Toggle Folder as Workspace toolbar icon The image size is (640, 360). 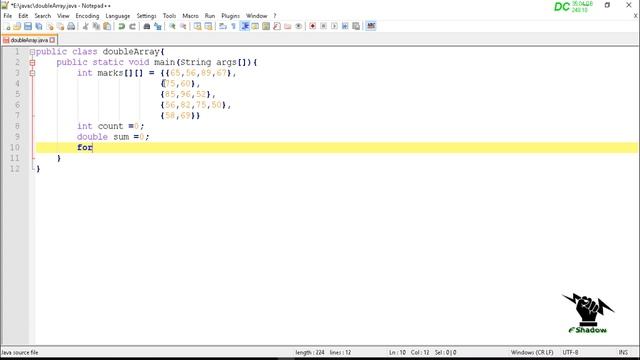288,26
